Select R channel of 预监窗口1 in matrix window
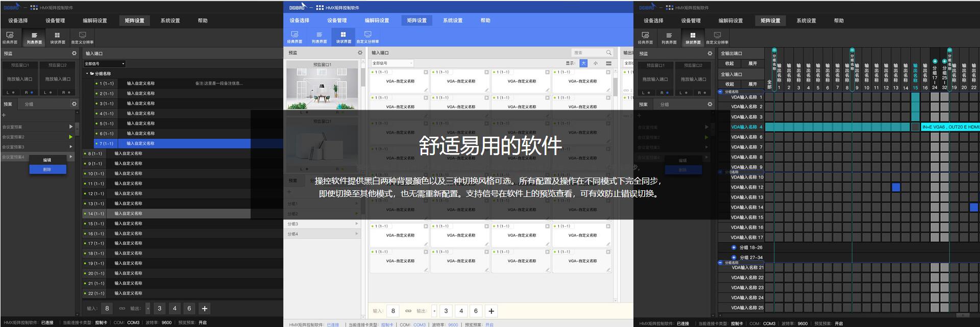980x327 pixels. click(664, 92)
